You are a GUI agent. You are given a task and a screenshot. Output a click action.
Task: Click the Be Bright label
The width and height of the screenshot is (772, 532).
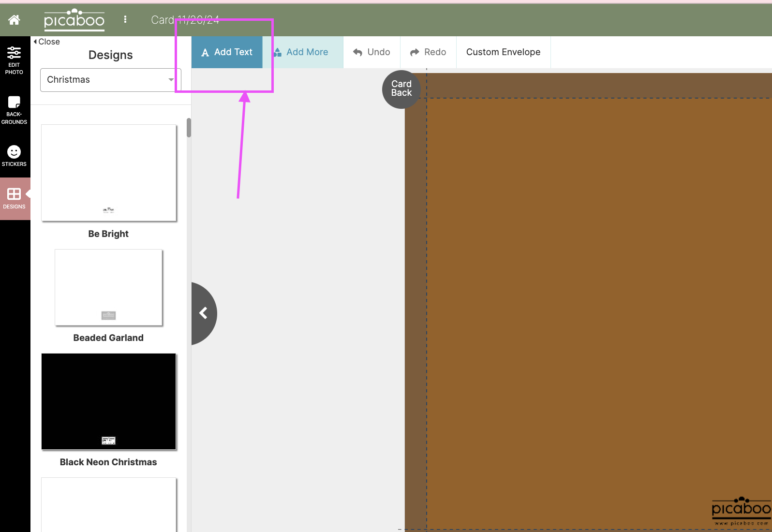(108, 234)
